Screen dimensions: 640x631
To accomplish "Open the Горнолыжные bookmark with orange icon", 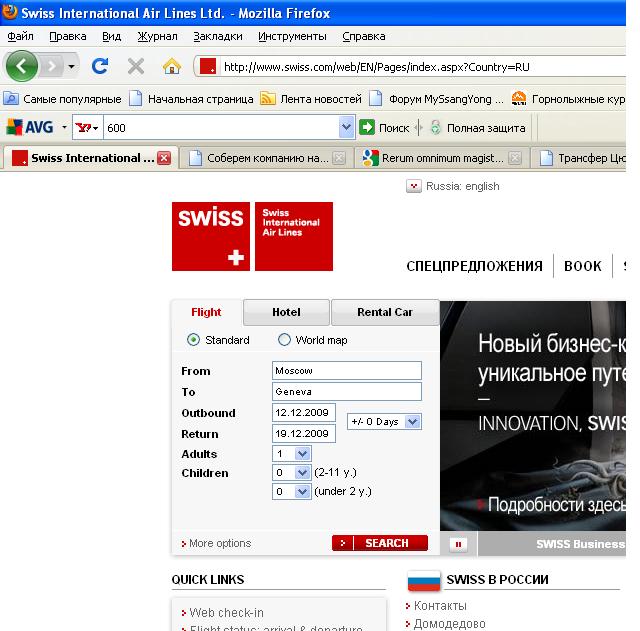I will (568, 99).
